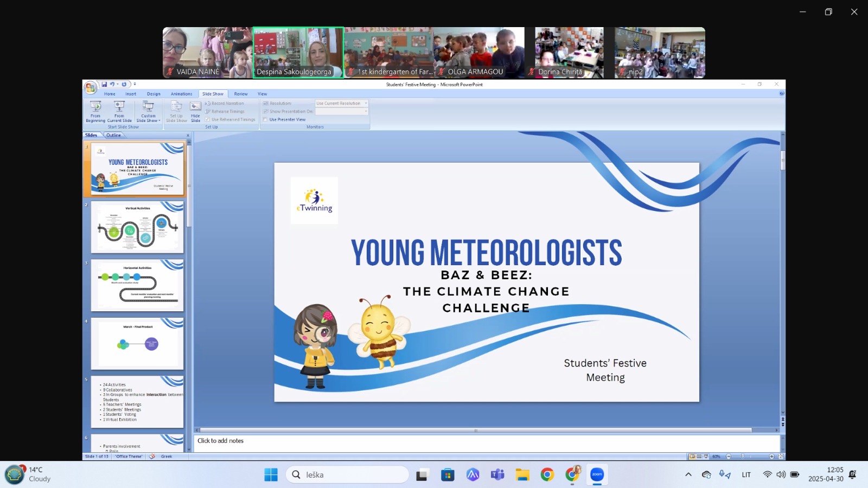Toggle Use Rehearsed Timings checkbox
The width and height of the screenshot is (868, 488).
tap(207, 120)
